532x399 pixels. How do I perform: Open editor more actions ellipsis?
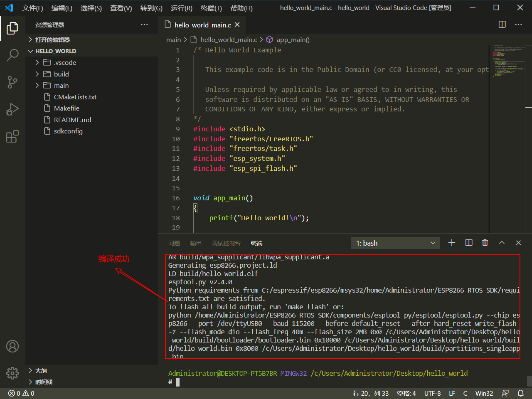click(x=518, y=25)
